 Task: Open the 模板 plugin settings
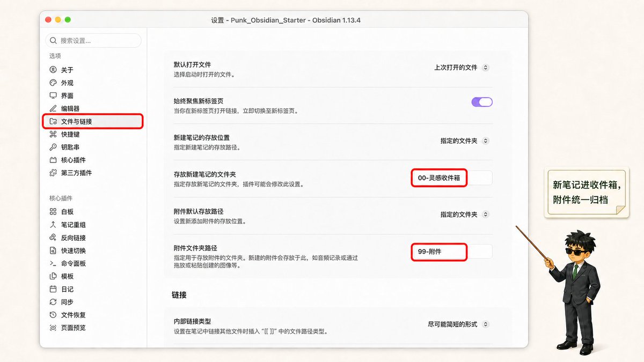click(x=93, y=276)
